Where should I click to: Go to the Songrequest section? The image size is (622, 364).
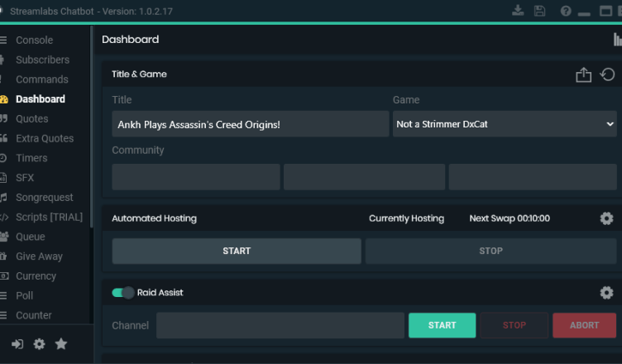44,198
